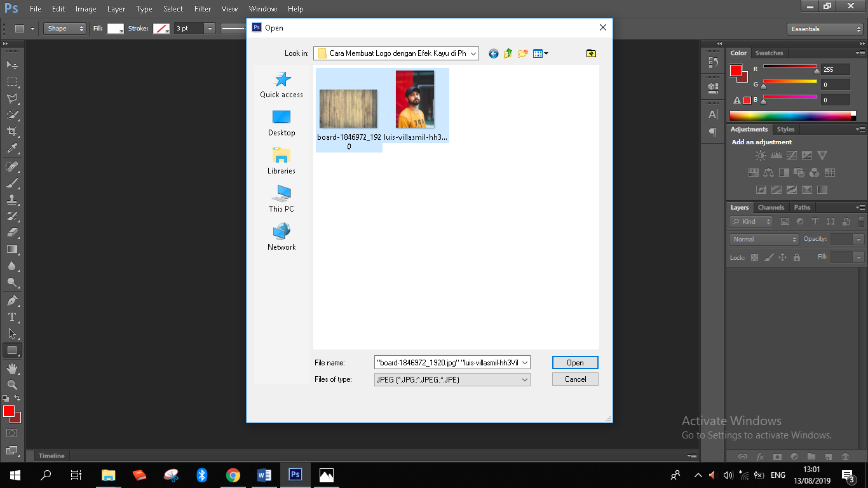Select the Dodge tool
This screenshot has width=868, height=488.
tap(12, 282)
